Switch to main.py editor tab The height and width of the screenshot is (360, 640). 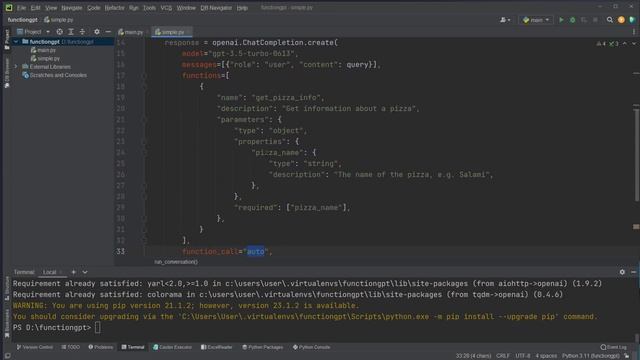pyautogui.click(x=131, y=32)
